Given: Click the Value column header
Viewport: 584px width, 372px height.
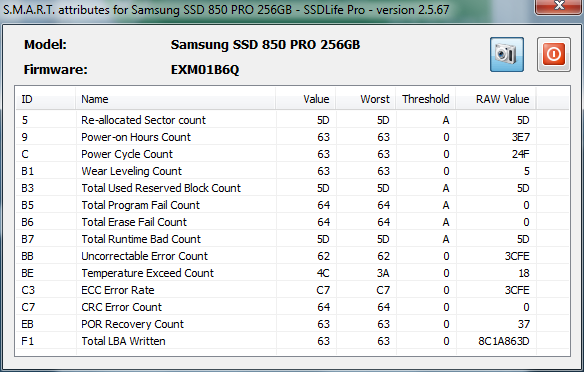Looking at the screenshot, I should point(305,99).
